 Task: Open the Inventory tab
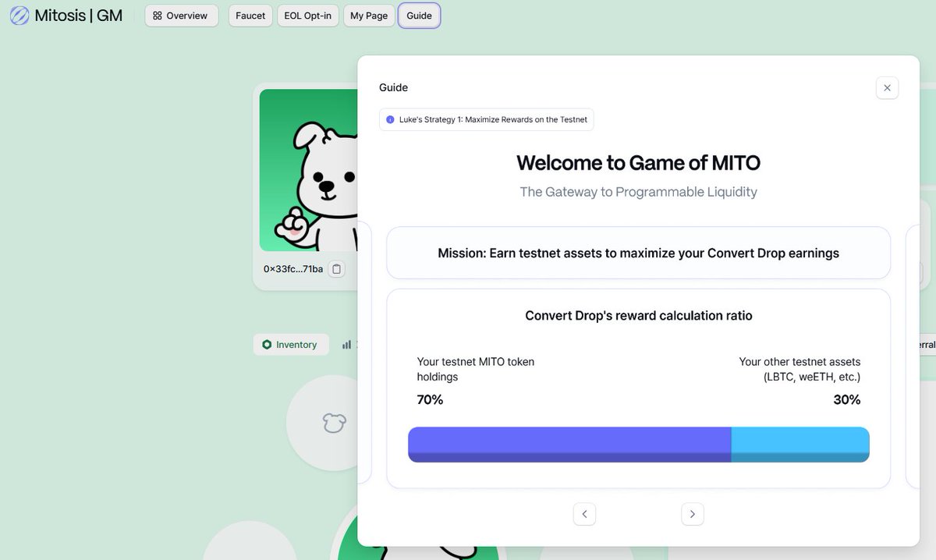291,345
